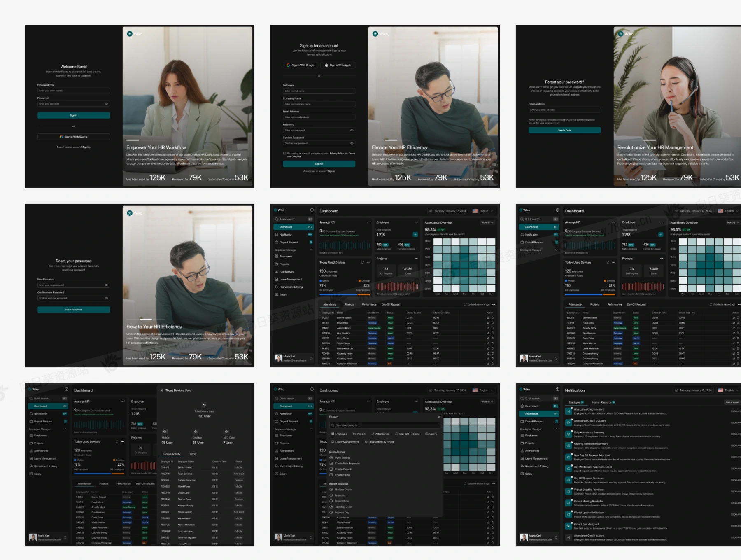Collapse the Today Devices Used panel arrow

161,390
